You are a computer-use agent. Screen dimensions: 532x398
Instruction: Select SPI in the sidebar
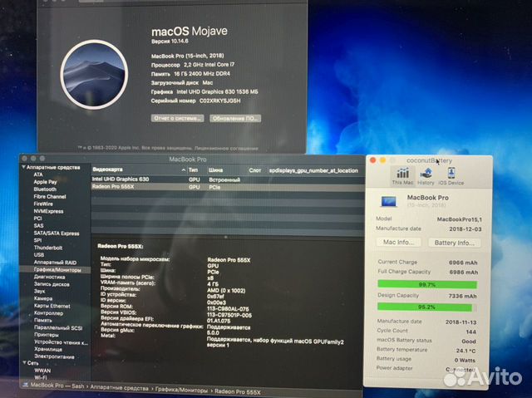(37, 240)
